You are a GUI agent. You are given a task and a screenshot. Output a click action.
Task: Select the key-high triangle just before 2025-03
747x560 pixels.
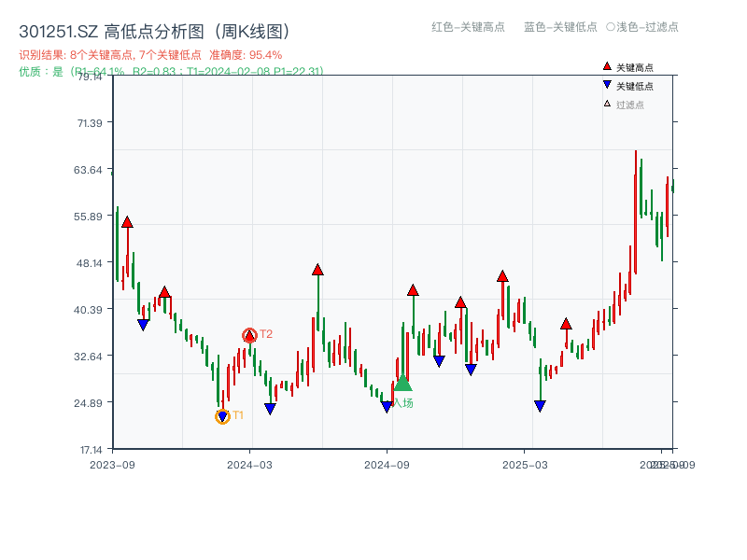click(x=502, y=276)
